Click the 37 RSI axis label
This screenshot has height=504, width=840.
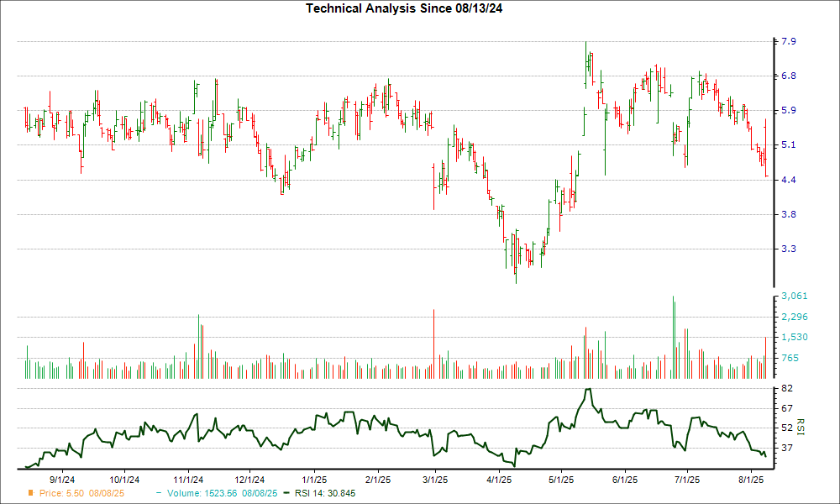pyautogui.click(x=788, y=448)
